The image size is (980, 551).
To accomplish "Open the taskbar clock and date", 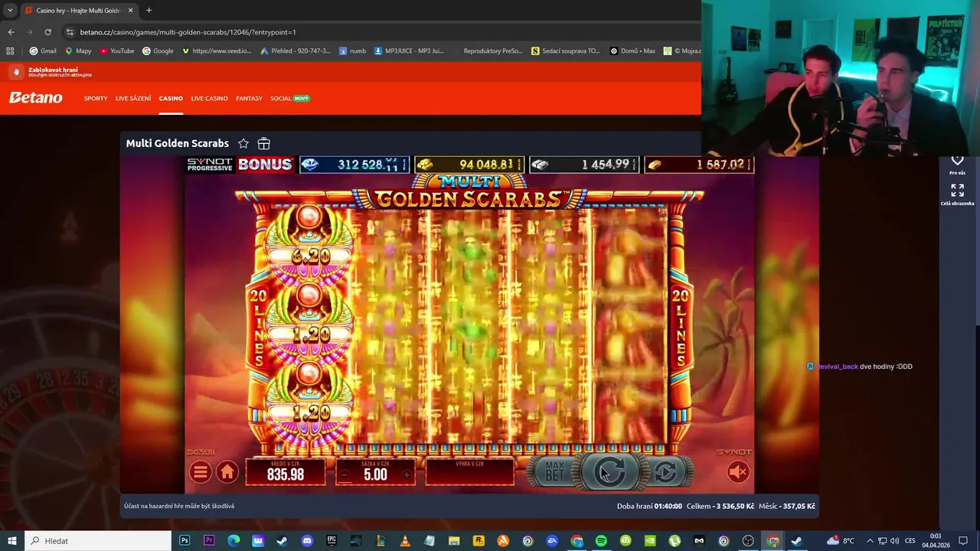I will pos(936,540).
